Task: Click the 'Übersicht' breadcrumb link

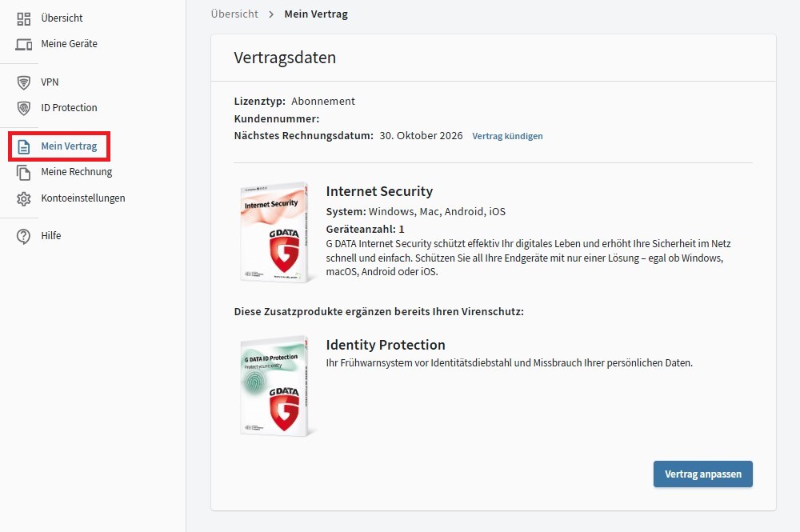Action: click(234, 14)
